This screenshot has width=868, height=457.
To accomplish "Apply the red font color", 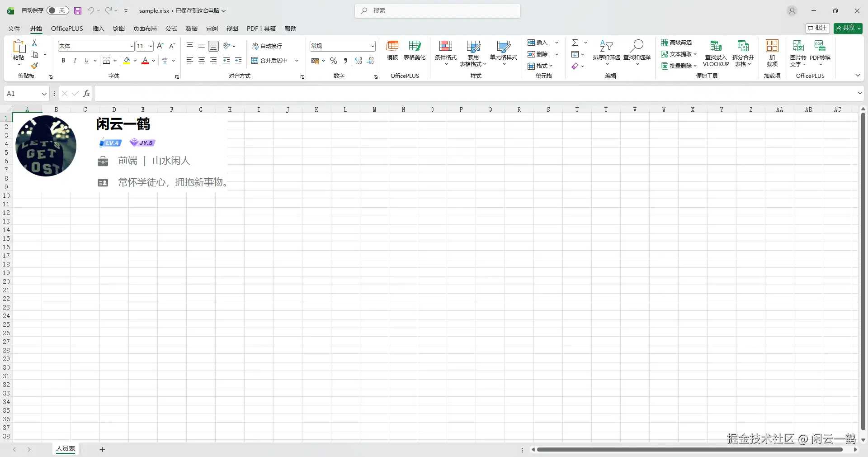I will 145,61.
